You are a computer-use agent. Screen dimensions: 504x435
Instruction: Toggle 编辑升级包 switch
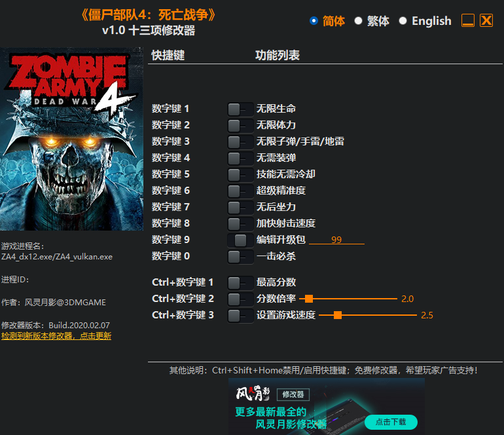[240, 240]
